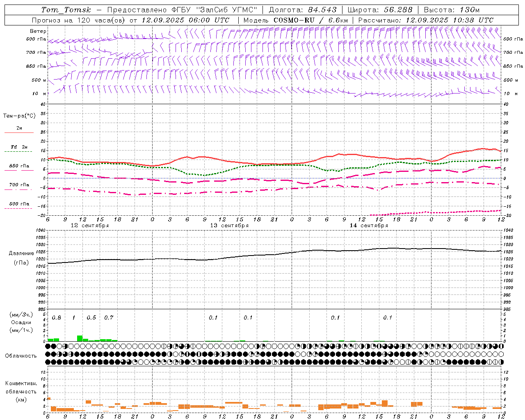525x420 pixels.
Task: Click the Рассчитано: 12.09.2025 10:38 UTC text
Action: (426, 20)
